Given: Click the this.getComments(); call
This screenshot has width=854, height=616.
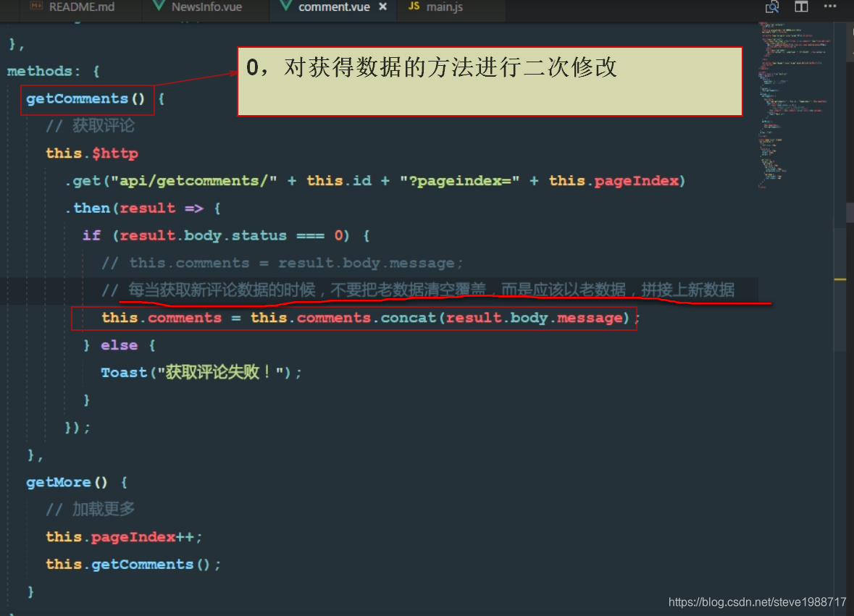Looking at the screenshot, I should pos(133,565).
